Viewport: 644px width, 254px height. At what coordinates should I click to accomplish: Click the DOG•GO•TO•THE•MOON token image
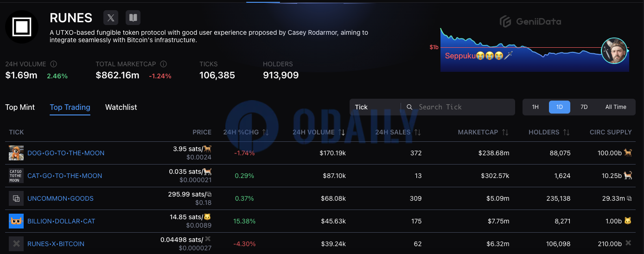coord(16,153)
